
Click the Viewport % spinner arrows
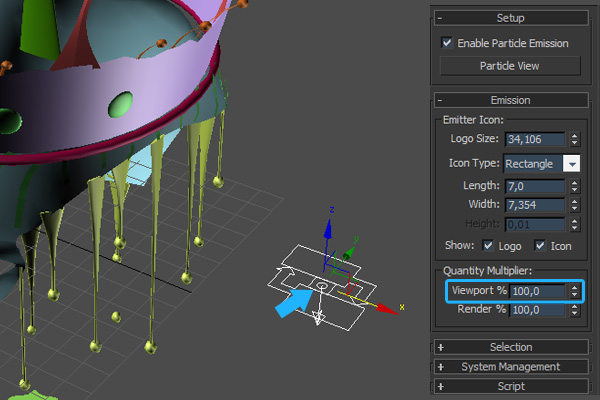tap(574, 291)
